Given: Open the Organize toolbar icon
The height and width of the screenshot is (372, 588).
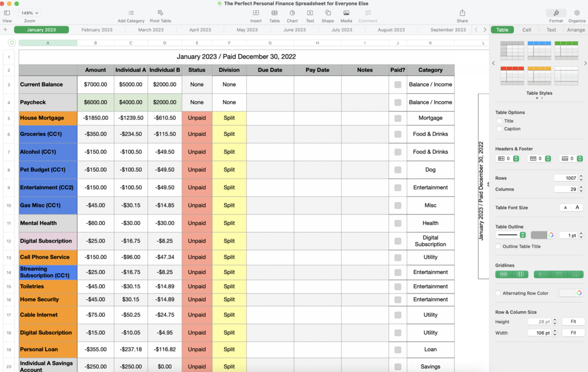Looking at the screenshot, I should click(x=577, y=13).
